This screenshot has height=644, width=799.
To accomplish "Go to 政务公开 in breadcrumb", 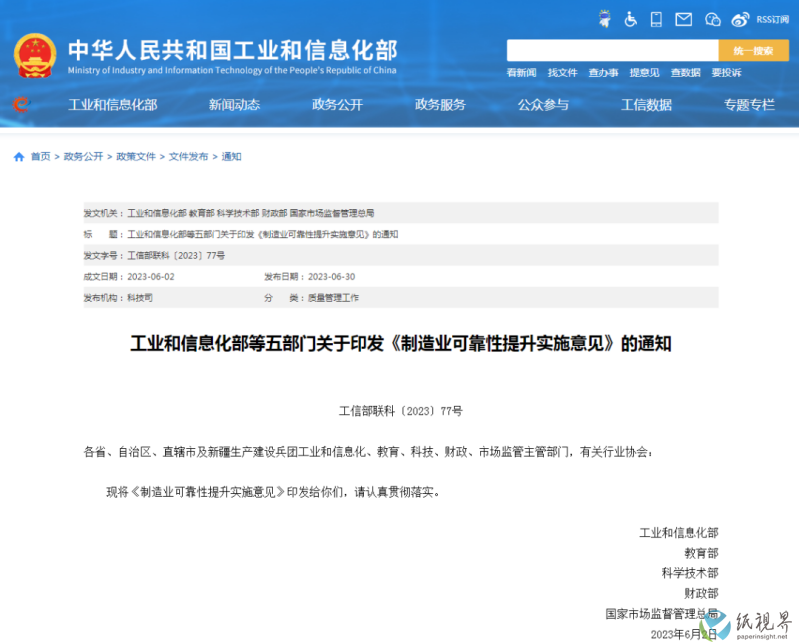I will 83,156.
